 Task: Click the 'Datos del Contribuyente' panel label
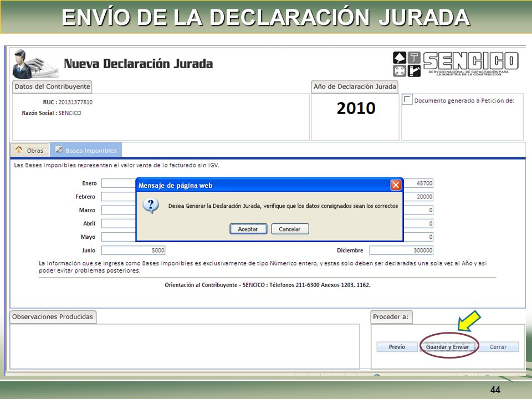coord(52,86)
